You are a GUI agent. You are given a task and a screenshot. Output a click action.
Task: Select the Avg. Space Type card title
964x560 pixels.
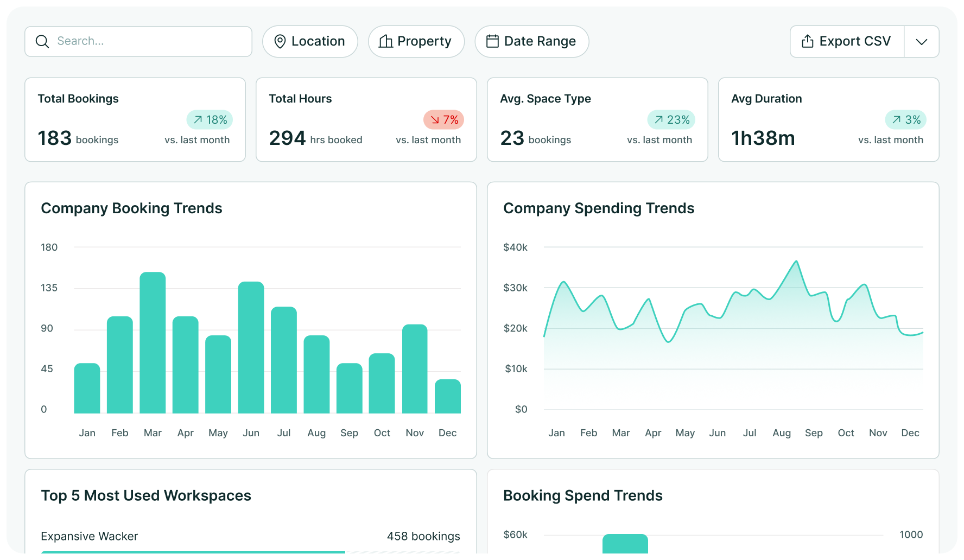click(546, 99)
